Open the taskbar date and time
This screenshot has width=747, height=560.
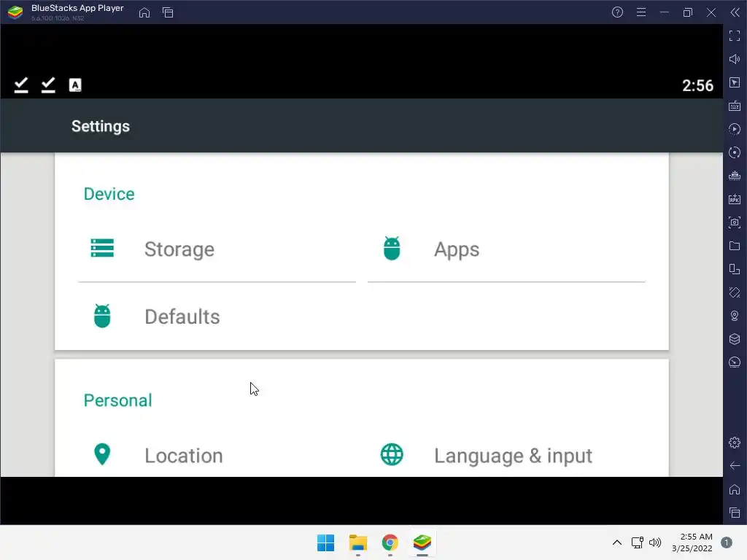(692, 542)
